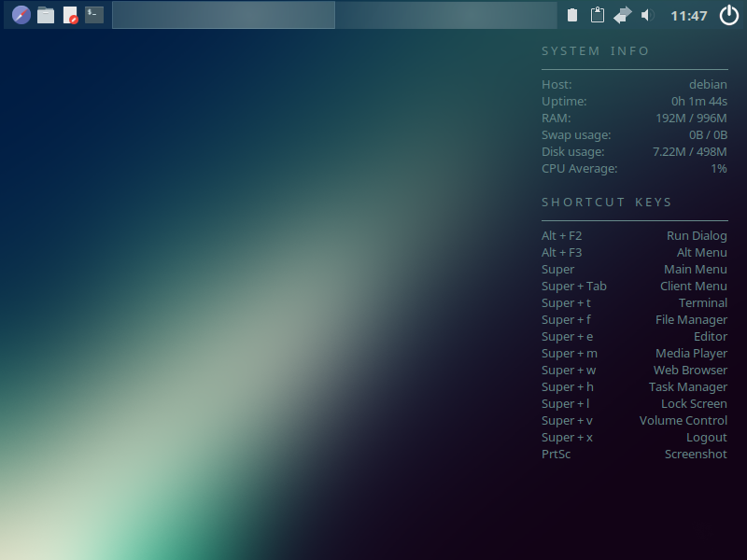The image size is (747, 560).
Task: Click the SHORTCUT KEYS heading
Action: point(606,203)
